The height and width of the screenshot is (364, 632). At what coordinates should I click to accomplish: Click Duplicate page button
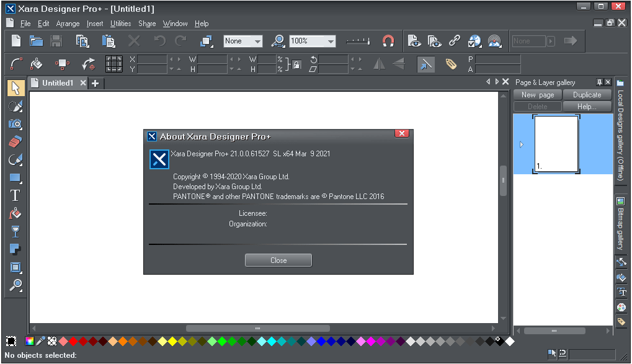pos(587,95)
